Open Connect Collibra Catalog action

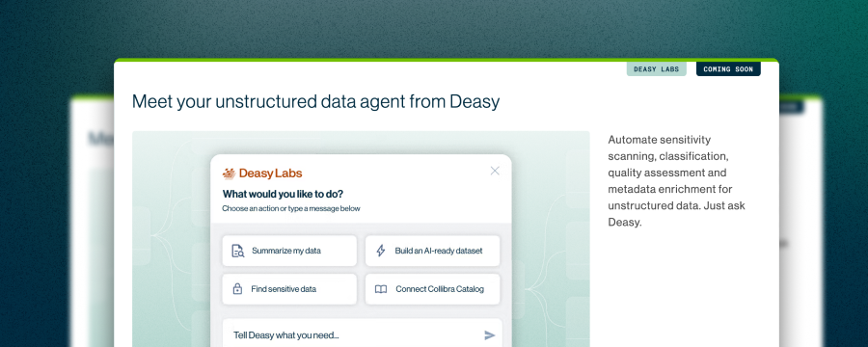tap(432, 289)
